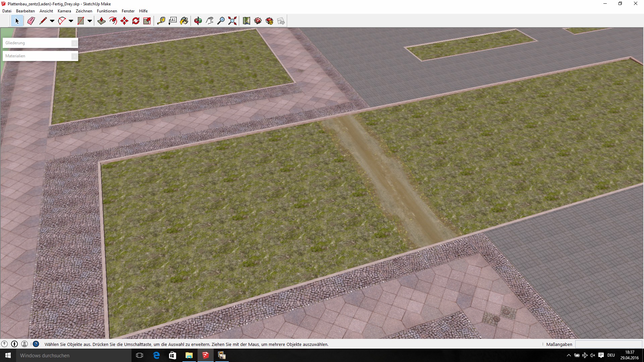Choose the Rotate tool

[136, 21]
